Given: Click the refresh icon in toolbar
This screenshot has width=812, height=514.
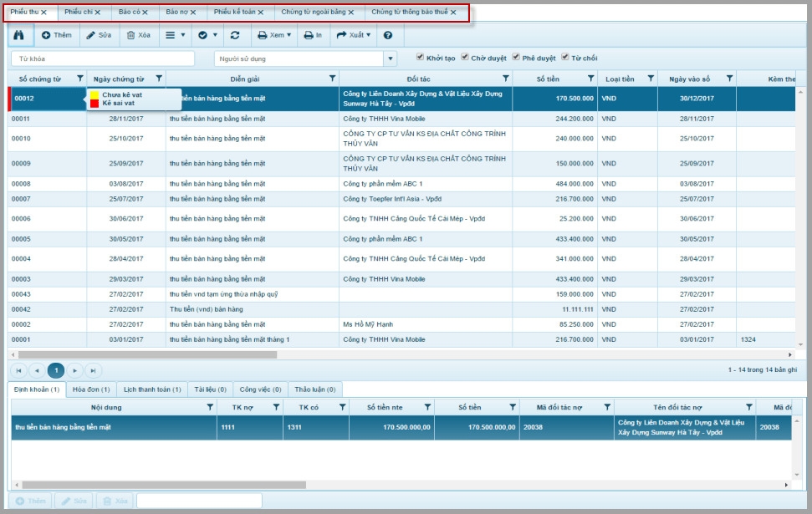Looking at the screenshot, I should [x=235, y=35].
